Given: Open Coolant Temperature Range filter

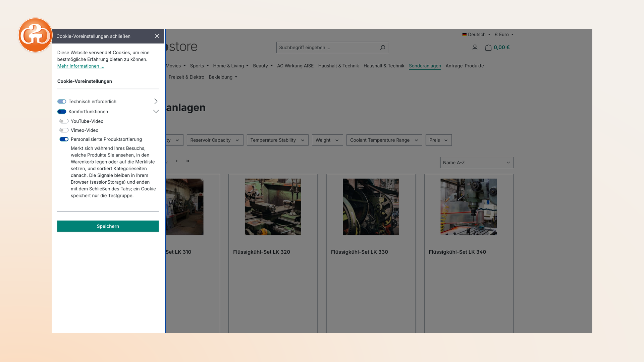Looking at the screenshot, I should tap(384, 140).
